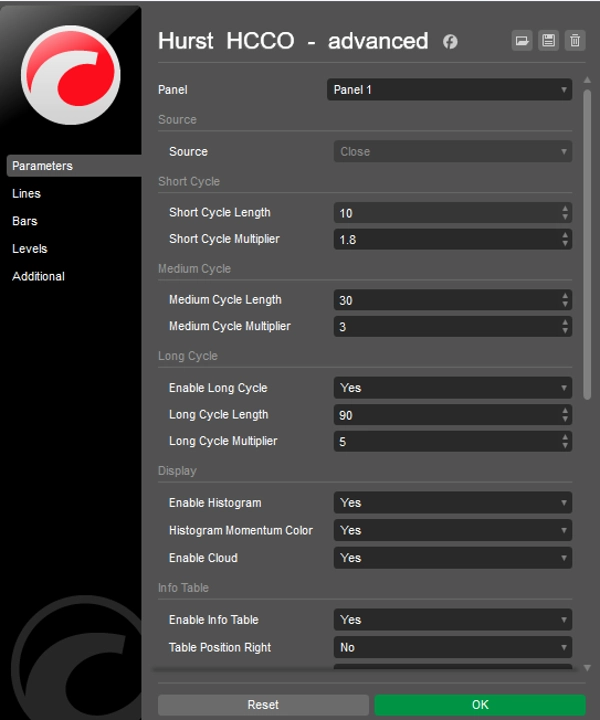Viewport: 600px width, 720px height.
Task: Decrease Medium Cycle Multiplier with down arrow
Action: [565, 331]
